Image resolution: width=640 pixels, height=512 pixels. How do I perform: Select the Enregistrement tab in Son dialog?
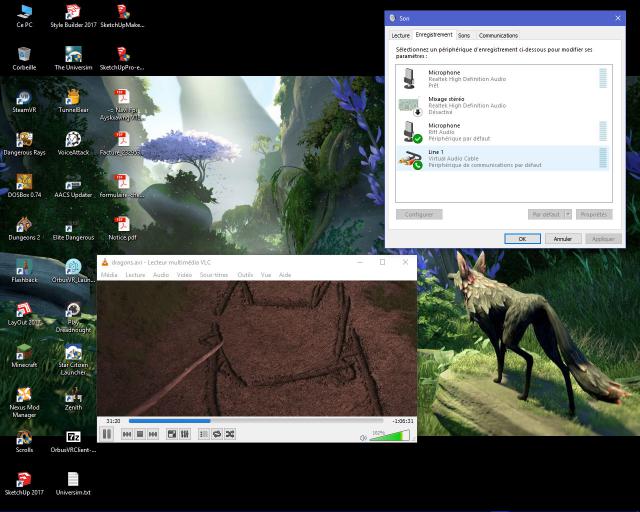point(434,35)
